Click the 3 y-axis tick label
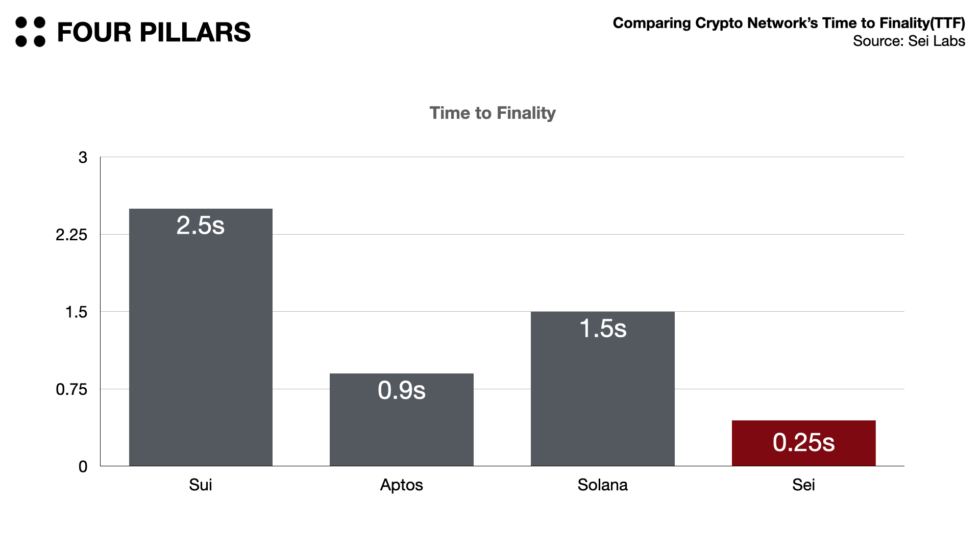The image size is (980, 551). [83, 158]
